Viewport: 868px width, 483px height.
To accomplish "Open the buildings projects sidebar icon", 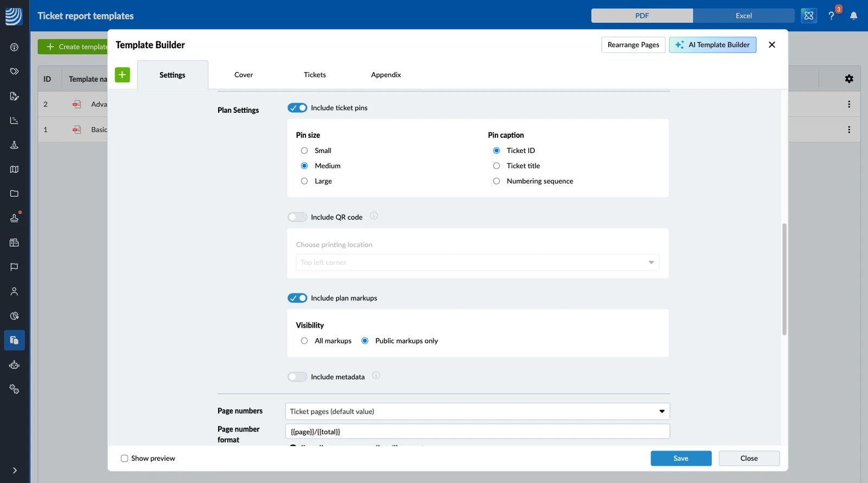I will click(x=14, y=243).
